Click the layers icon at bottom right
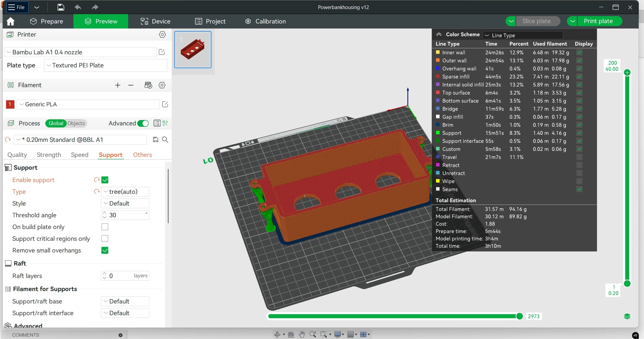 (627, 316)
